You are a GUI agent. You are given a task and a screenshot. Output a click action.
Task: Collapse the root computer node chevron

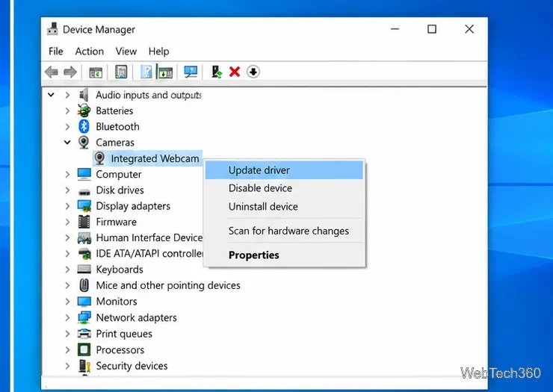(x=51, y=95)
